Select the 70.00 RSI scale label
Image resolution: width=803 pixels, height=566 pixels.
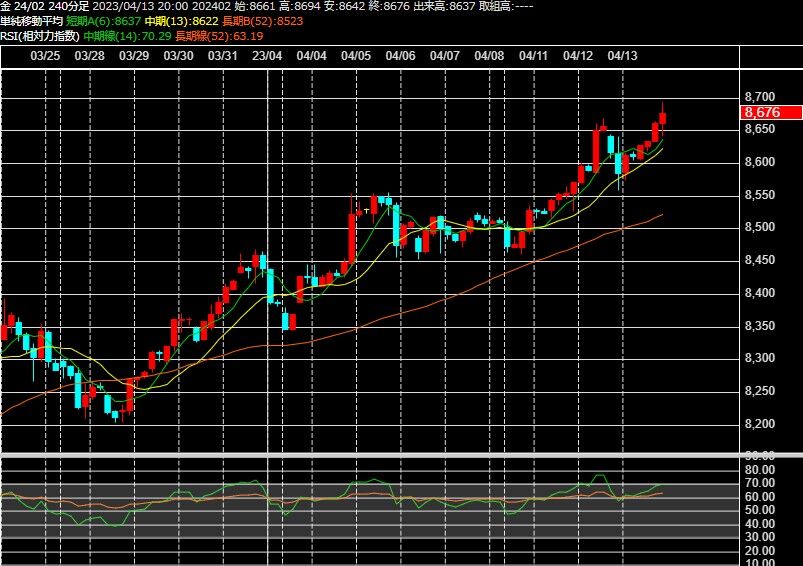pos(760,483)
